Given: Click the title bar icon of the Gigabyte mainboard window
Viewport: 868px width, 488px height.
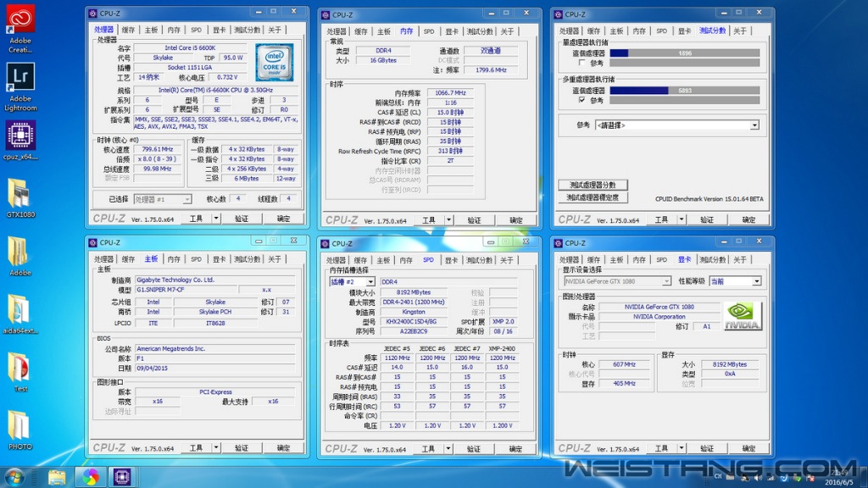Looking at the screenshot, I should point(92,242).
